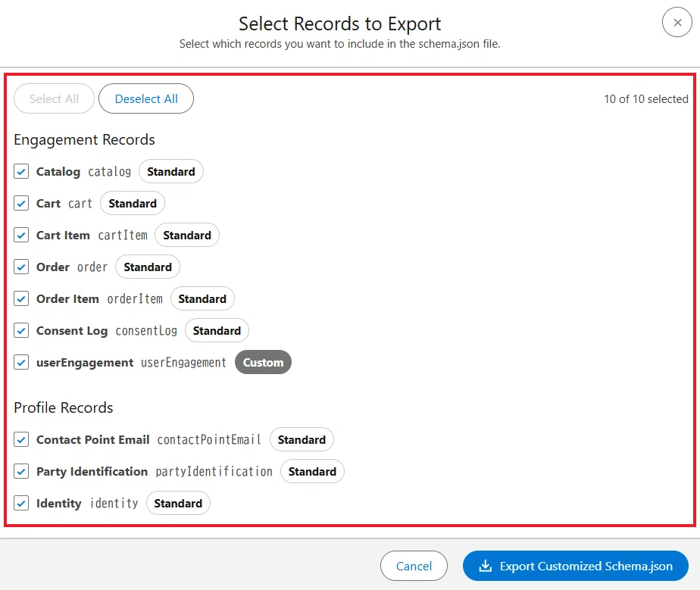Image resolution: width=700 pixels, height=590 pixels.
Task: Click the Standard badge beside Catalog
Action: click(171, 171)
